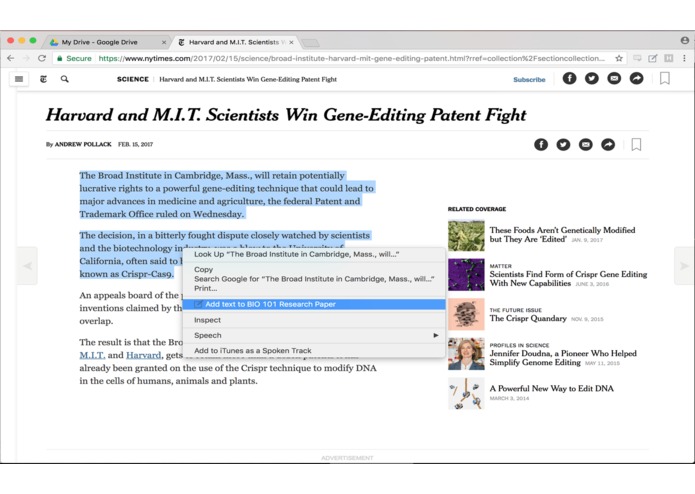The height and width of the screenshot is (494, 695).
Task: Click the FEB. 15, 2017 date text
Action: pos(135,144)
